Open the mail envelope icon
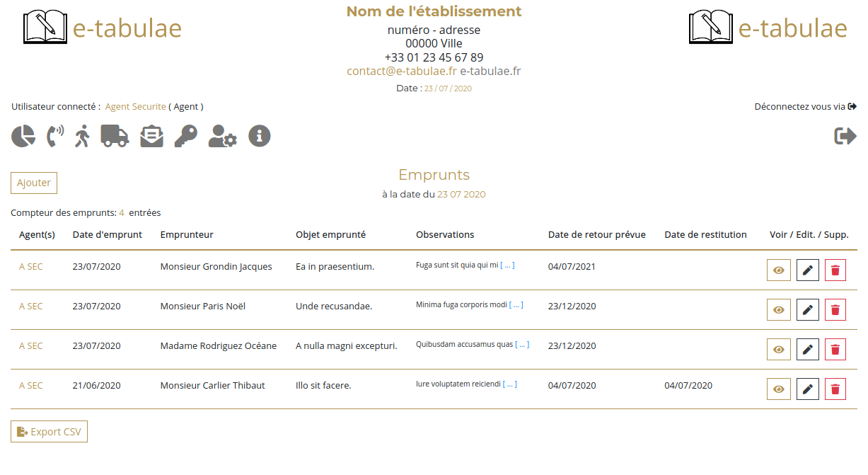Viewport: 868px width, 475px height. [151, 136]
